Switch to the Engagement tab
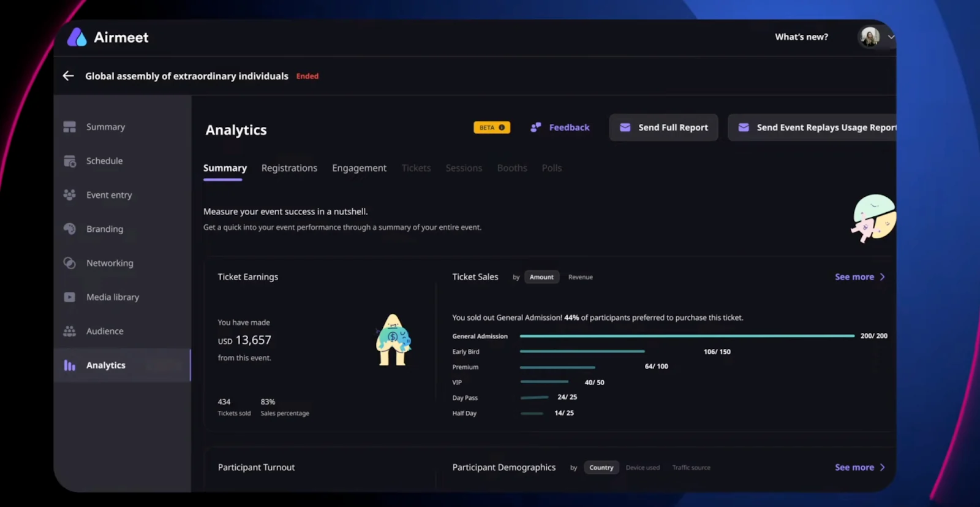 tap(359, 168)
